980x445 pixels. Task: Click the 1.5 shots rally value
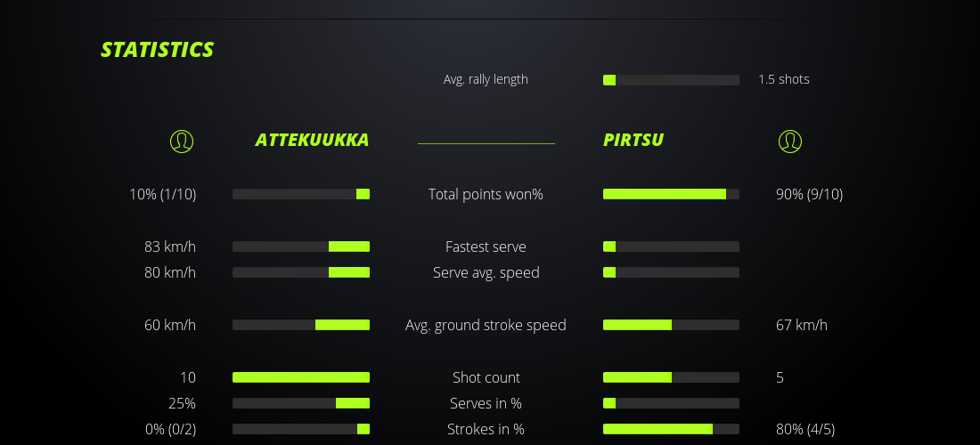[x=784, y=79]
